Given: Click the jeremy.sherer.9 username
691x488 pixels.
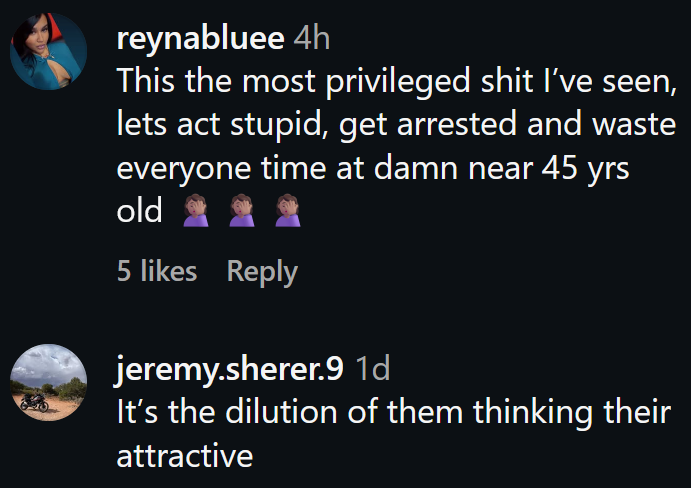Looking at the screenshot, I should (x=230, y=369).
